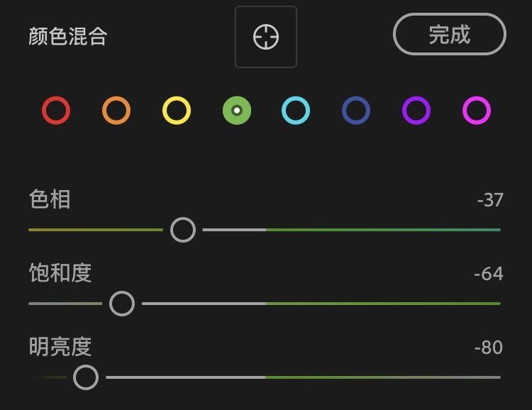
Task: Click the 明亮度 luminance slider handle
Action: (86, 377)
